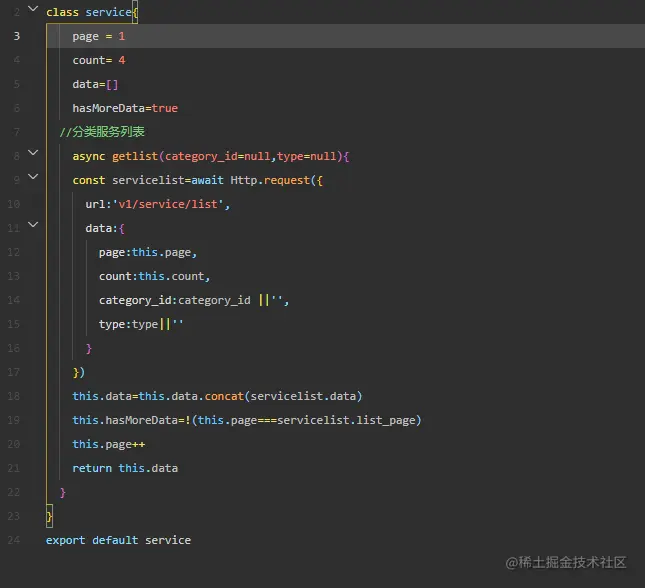This screenshot has height=588, width=645.
Task: Click the '//分类服务列表' comment
Action: (x=102, y=132)
